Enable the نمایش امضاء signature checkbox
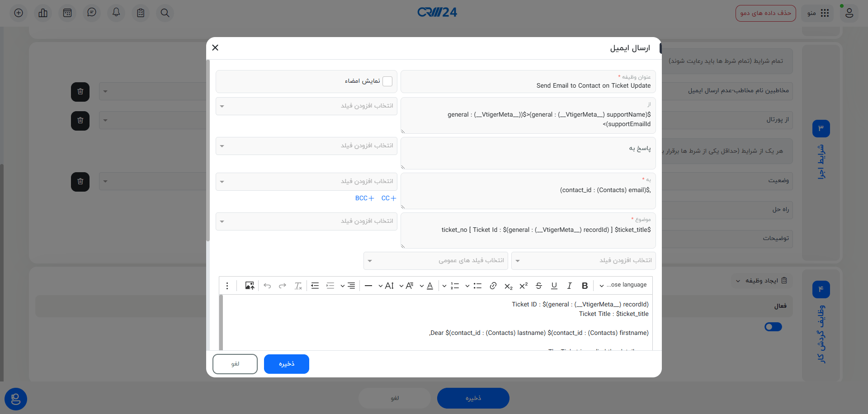The height and width of the screenshot is (414, 868). point(387,81)
